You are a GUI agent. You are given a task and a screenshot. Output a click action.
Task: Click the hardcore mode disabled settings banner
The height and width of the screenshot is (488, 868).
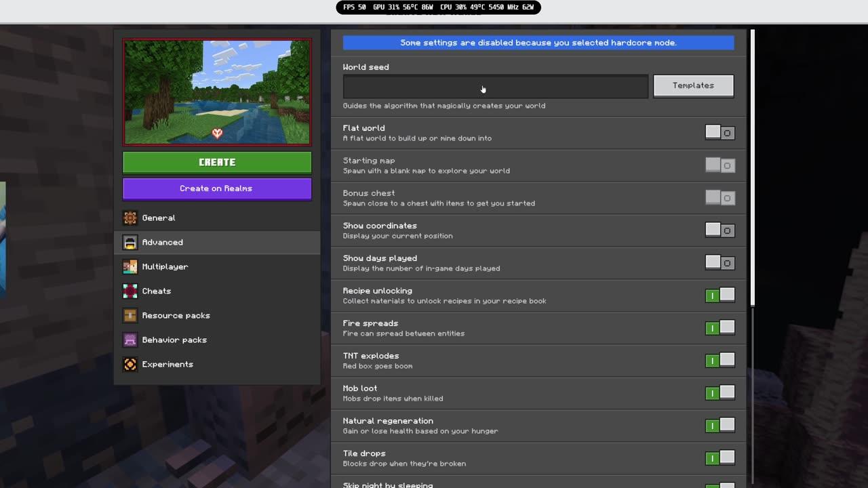tap(538, 43)
